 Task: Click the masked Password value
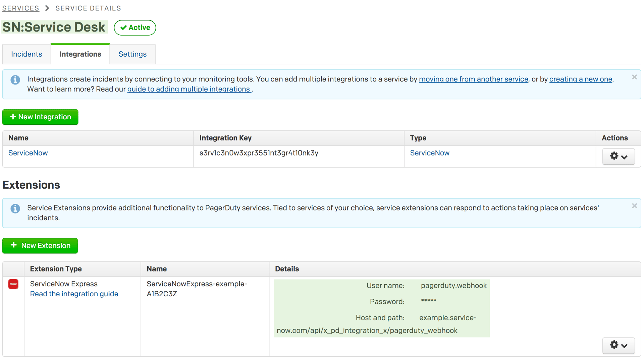(x=429, y=301)
